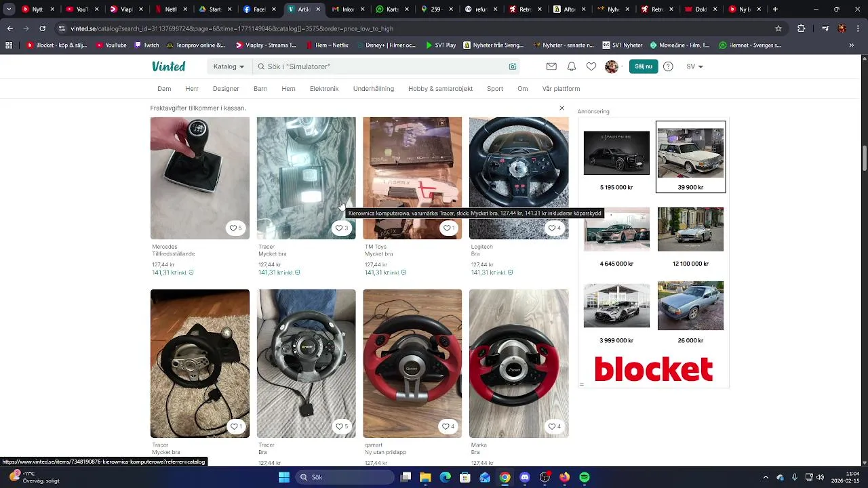This screenshot has height=488, width=868.
Task: Open the Vinted inbox envelope icon
Action: 551,66
